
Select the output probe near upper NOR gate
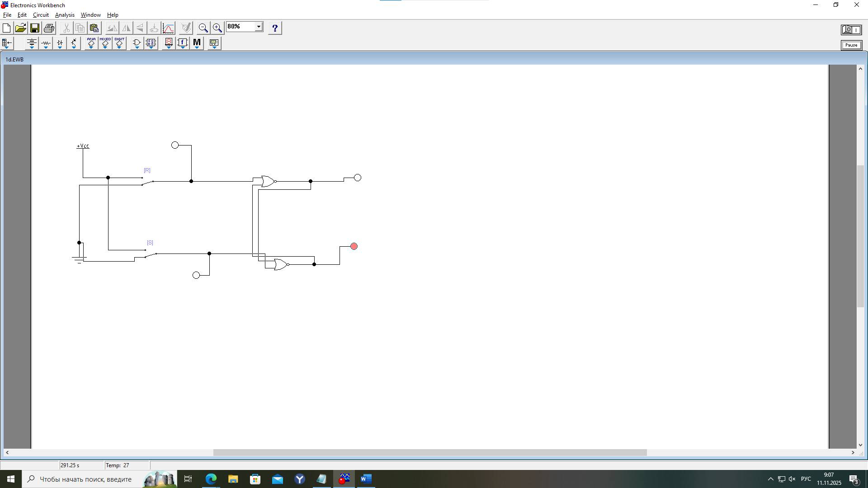(x=358, y=178)
